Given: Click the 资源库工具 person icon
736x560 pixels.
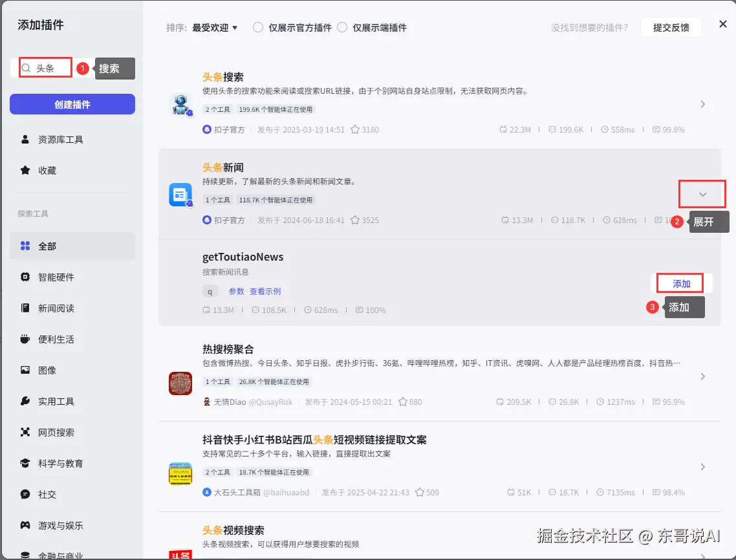Looking at the screenshot, I should pos(25,140).
